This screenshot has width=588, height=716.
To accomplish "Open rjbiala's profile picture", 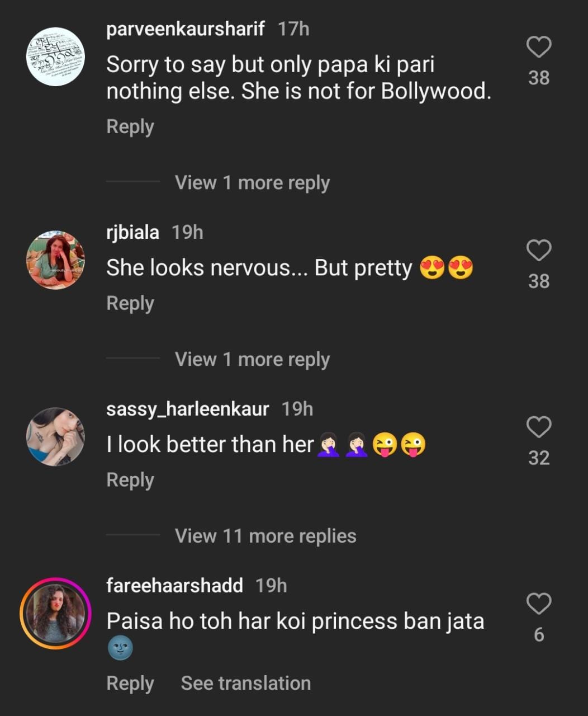I will (55, 260).
